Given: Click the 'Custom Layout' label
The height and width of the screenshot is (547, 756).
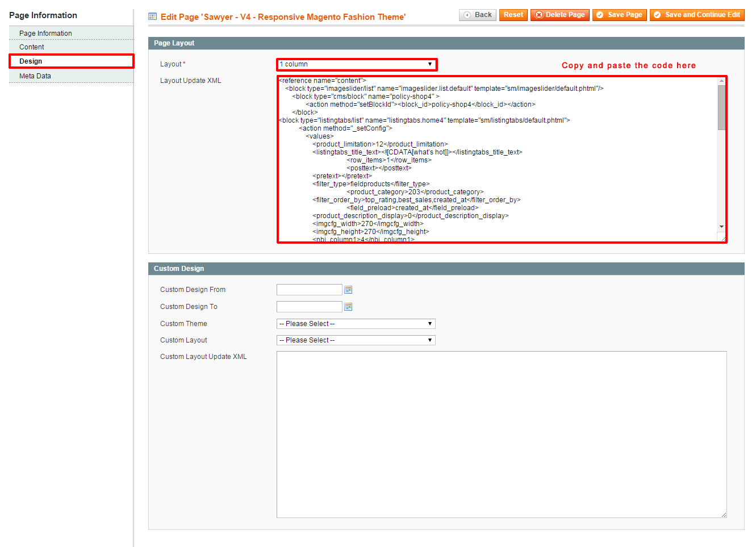Looking at the screenshot, I should 183,340.
